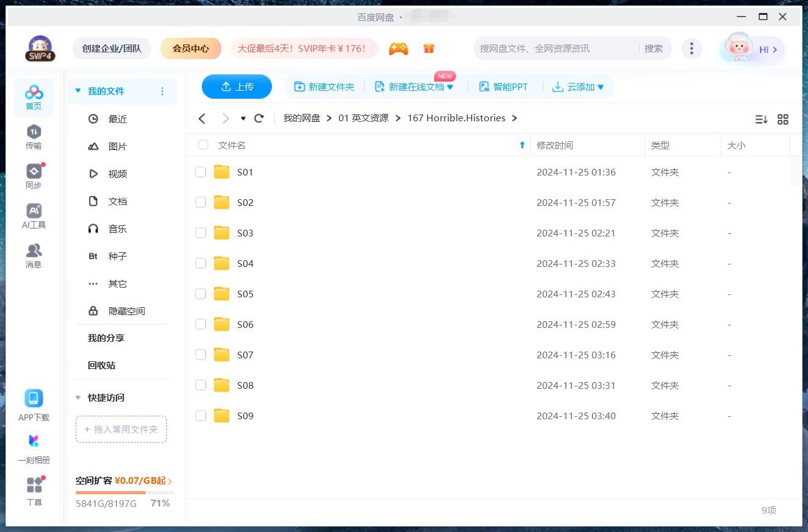
Task: Collapse the 快捷访问 section
Action: [x=77, y=397]
